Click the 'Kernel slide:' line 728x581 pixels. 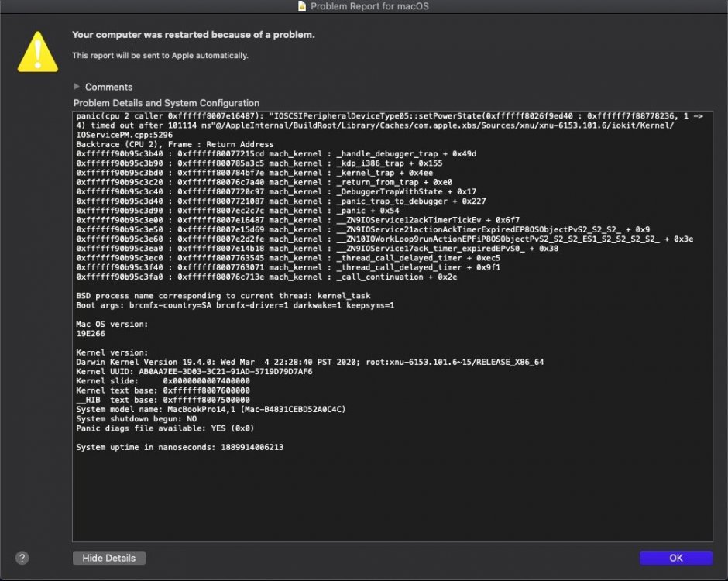[163, 381]
